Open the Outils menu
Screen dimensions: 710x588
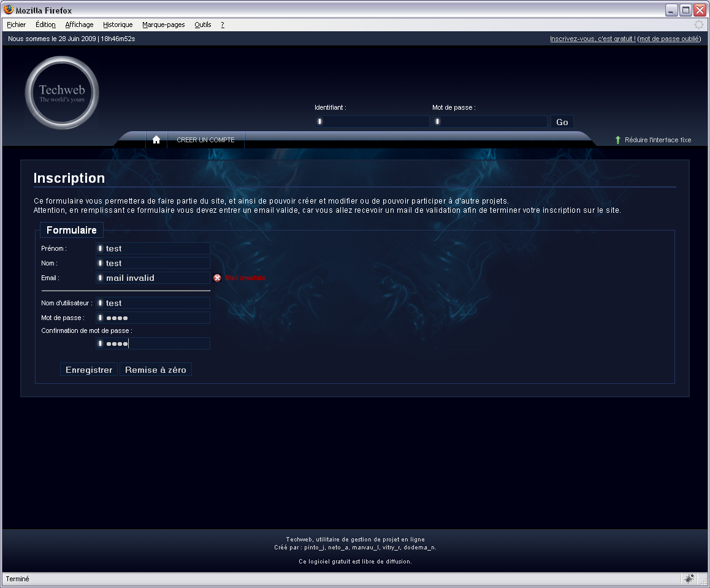pos(202,25)
